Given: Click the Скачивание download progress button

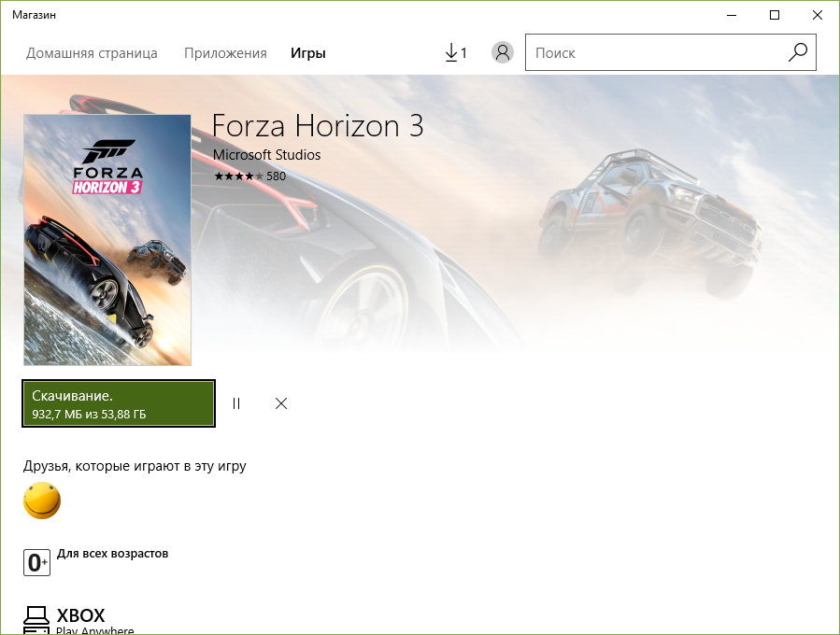Looking at the screenshot, I should pos(119,403).
